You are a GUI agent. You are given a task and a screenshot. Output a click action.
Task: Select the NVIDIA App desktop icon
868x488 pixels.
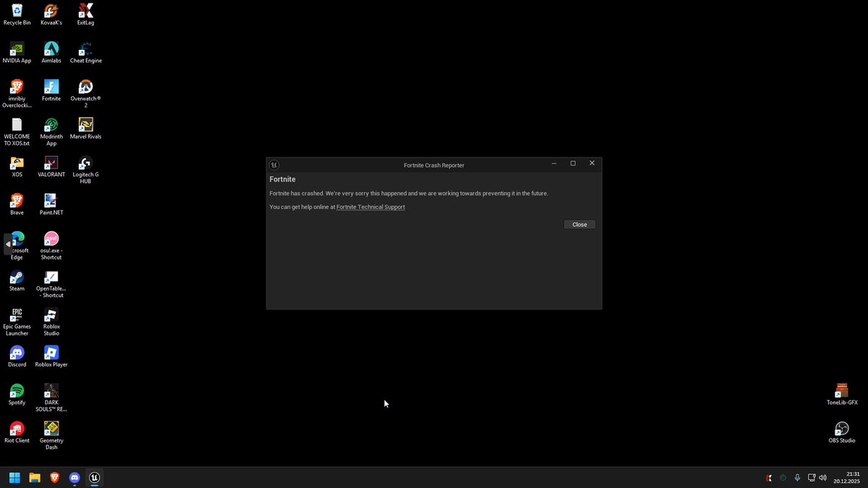coord(17,53)
